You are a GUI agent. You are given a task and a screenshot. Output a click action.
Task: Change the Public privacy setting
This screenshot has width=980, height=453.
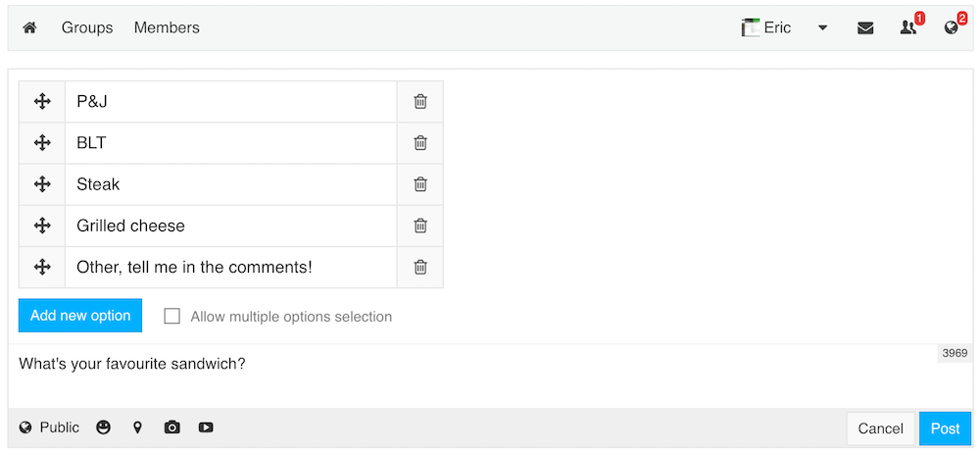[x=49, y=428]
